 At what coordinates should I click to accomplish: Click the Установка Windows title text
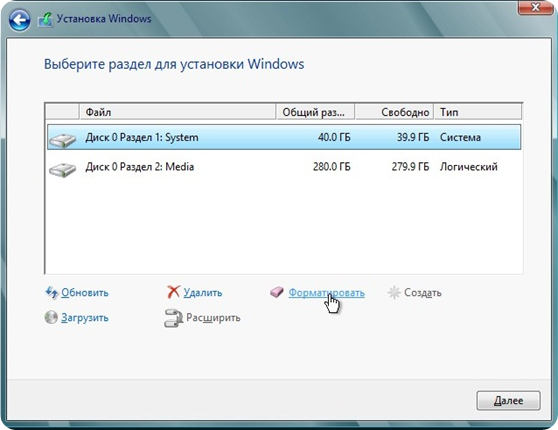tap(104, 19)
